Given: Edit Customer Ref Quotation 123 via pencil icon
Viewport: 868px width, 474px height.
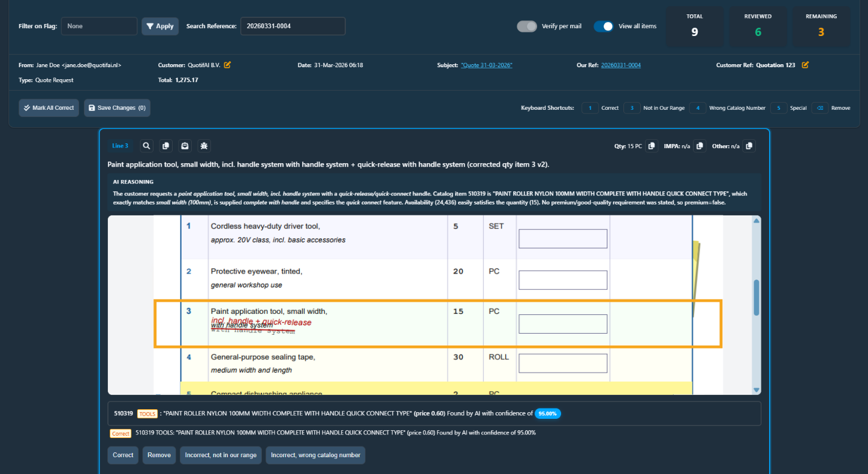Looking at the screenshot, I should [804, 65].
